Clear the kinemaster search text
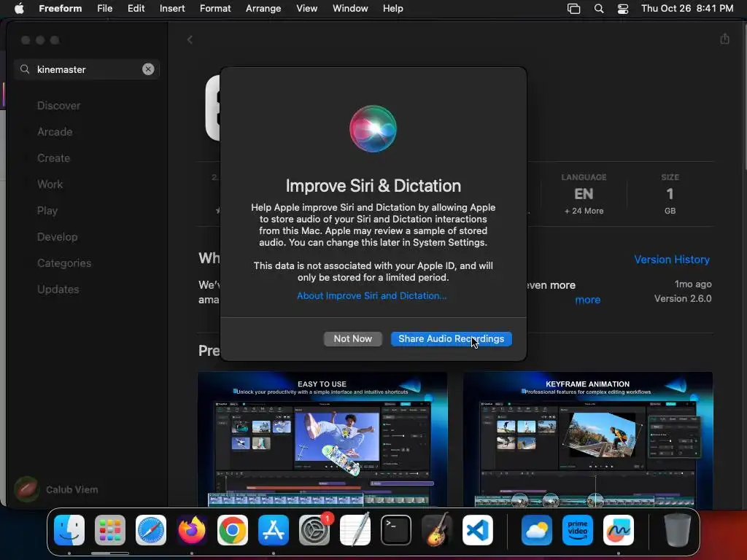The height and width of the screenshot is (560, 747). tap(148, 69)
